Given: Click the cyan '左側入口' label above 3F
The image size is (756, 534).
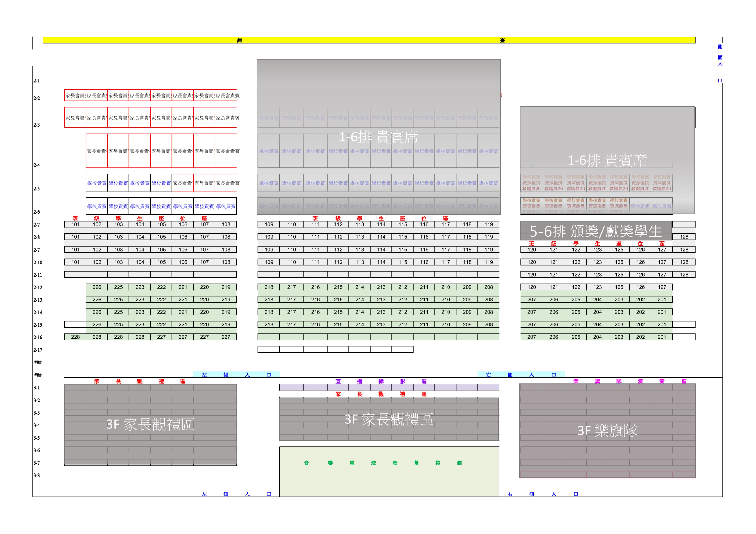Looking at the screenshot, I should click(x=236, y=374).
